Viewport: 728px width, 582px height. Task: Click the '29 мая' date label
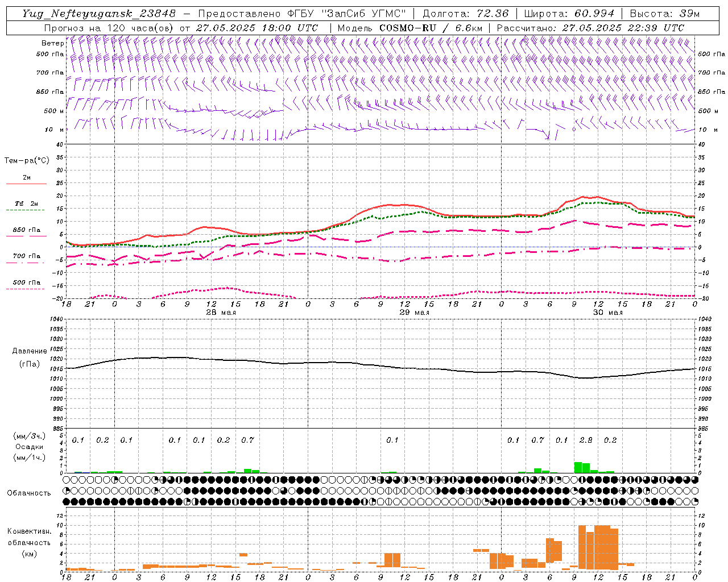414,313
